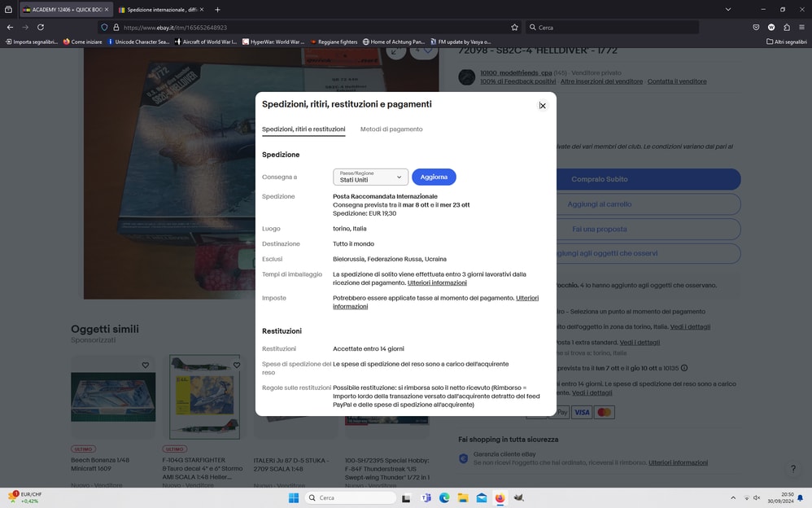Open Mail app from taskbar

tap(482, 497)
